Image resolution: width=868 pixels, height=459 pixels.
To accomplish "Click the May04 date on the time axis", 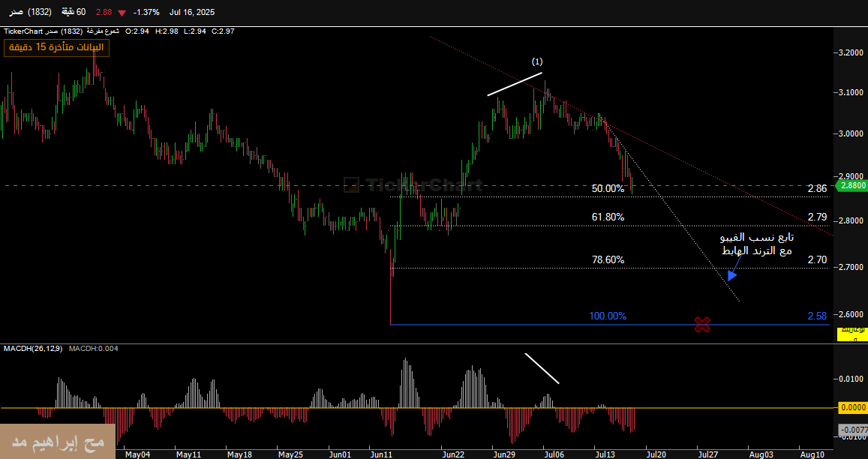I will point(137,454).
